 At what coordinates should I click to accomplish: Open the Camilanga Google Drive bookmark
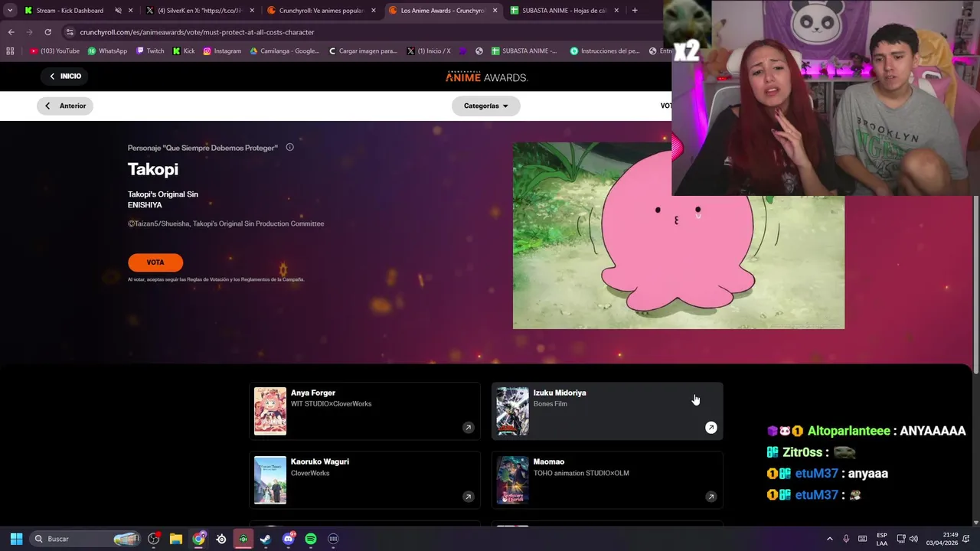tap(285, 51)
